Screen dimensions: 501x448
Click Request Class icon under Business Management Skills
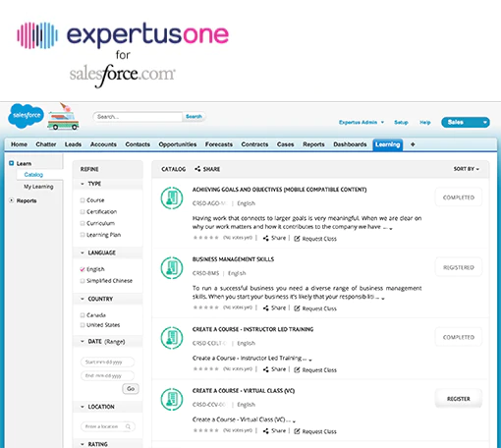pos(297,308)
